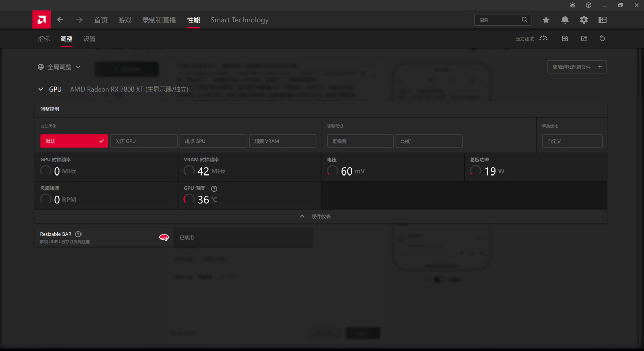Go forward with the right arrow
The height and width of the screenshot is (351, 644).
[79, 20]
